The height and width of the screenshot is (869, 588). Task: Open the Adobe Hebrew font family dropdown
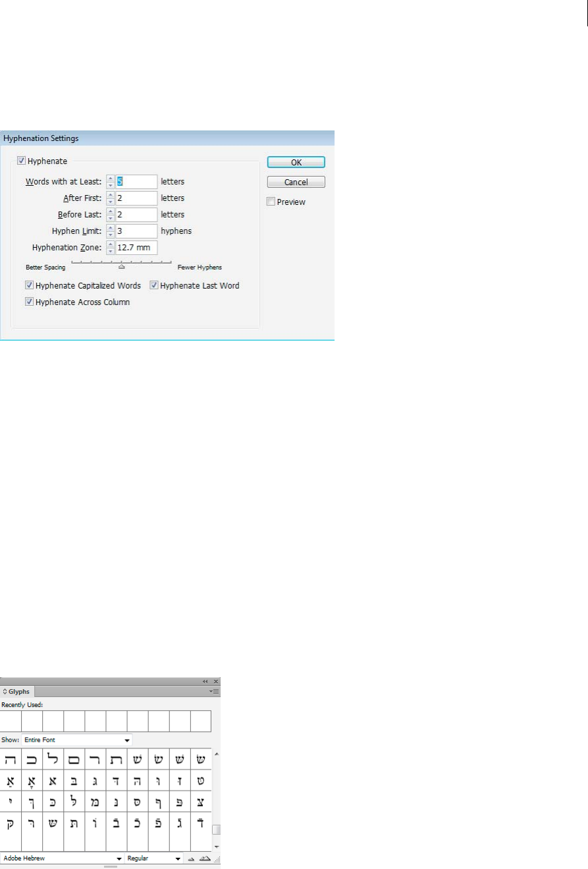63,858
